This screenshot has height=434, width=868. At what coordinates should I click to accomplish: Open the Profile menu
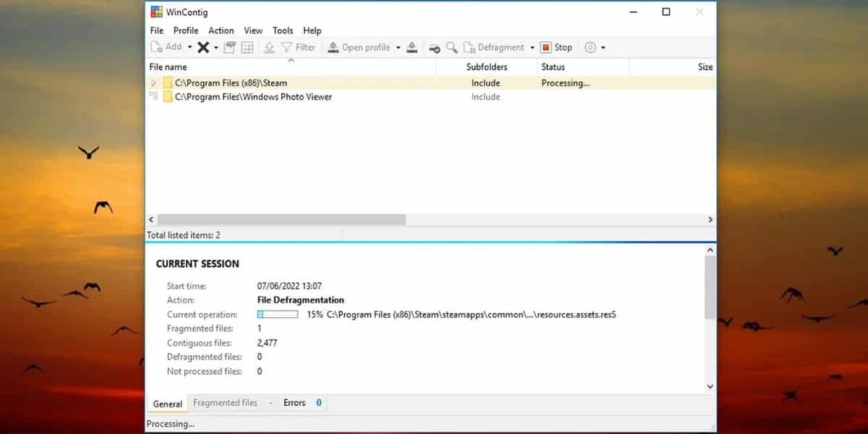[x=186, y=30]
